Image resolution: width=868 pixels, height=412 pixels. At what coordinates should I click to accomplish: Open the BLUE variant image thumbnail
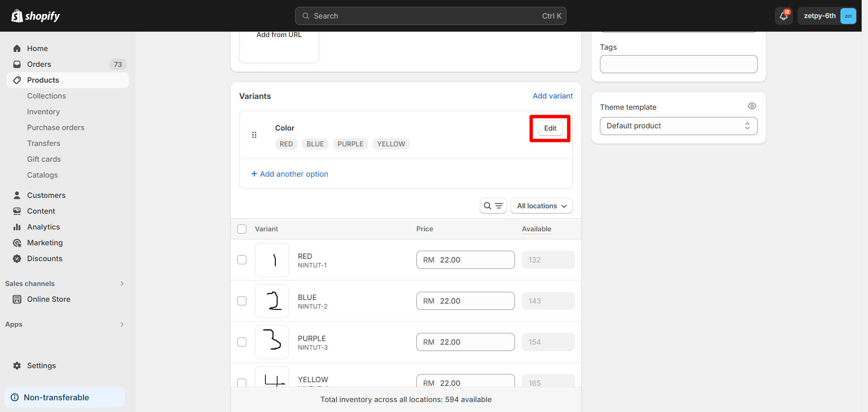(272, 301)
